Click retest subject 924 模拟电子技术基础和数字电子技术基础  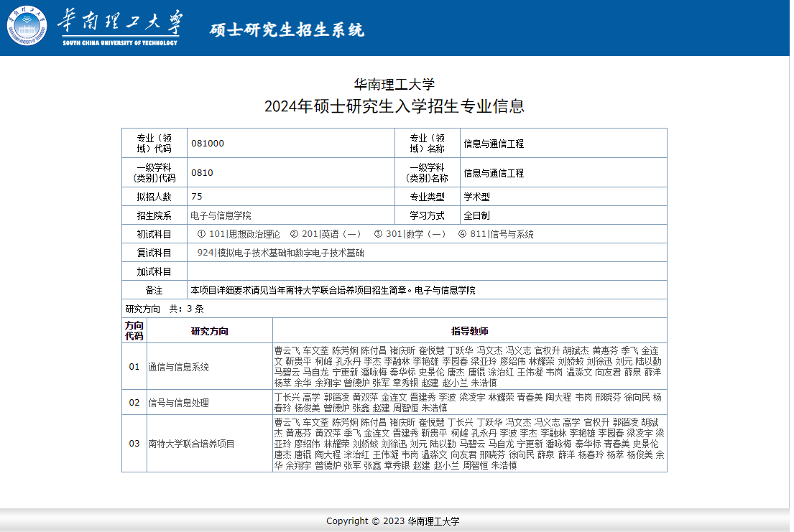click(280, 253)
